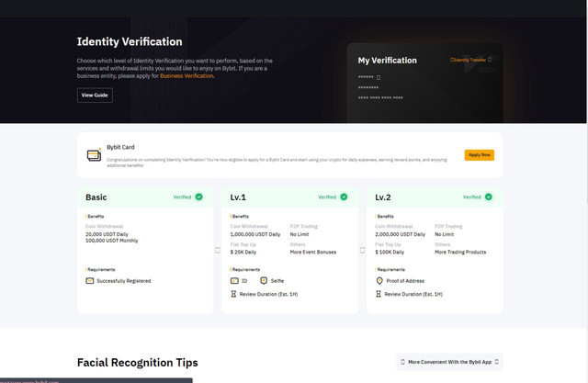Click the hourglass icon in the Lv.2 card

379,294
